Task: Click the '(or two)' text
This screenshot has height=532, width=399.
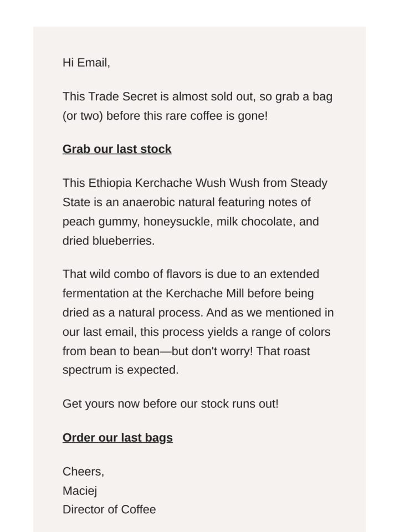Action: pos(83,116)
